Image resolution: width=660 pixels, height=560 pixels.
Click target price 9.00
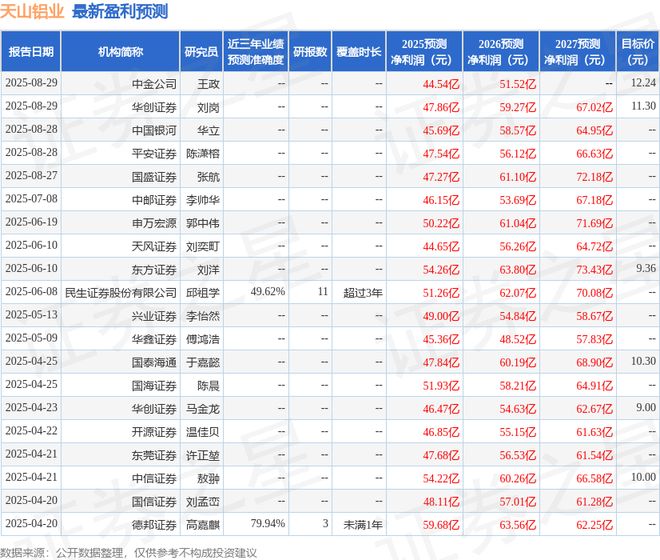646,408
